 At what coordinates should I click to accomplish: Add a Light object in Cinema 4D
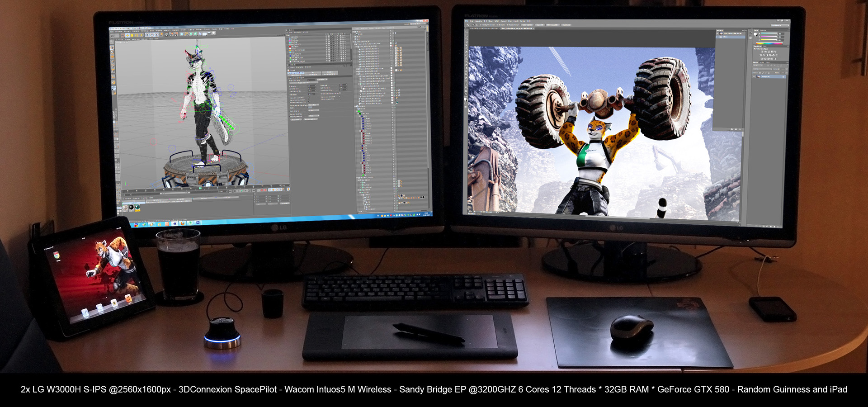click(213, 33)
